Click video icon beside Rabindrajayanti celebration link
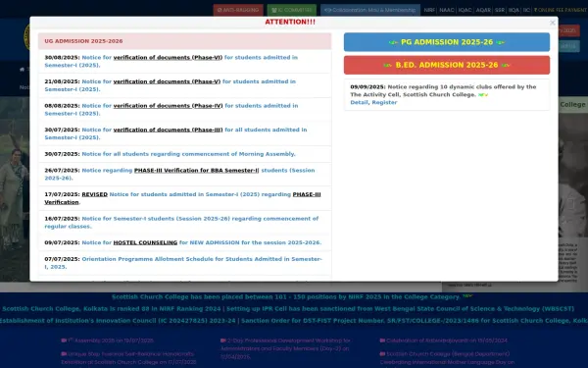588x368 pixels. (382, 341)
